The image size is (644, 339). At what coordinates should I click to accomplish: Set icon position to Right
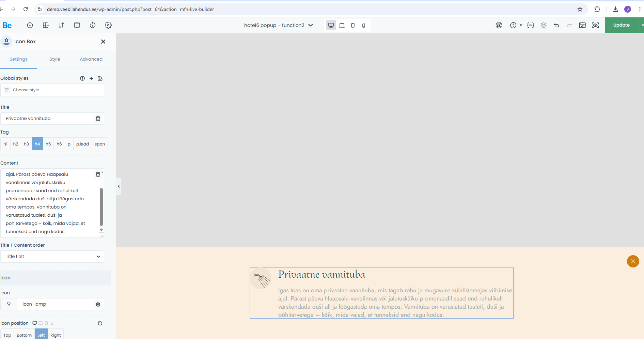pos(56,335)
